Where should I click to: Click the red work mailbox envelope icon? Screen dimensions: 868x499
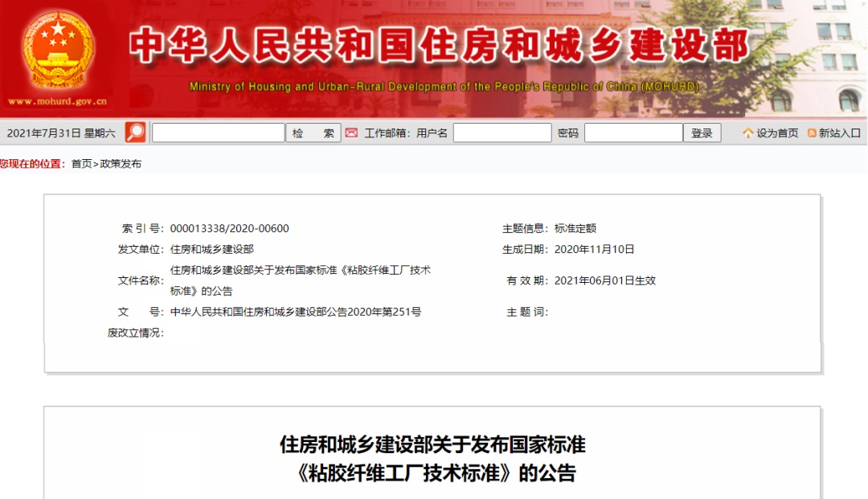tap(351, 133)
